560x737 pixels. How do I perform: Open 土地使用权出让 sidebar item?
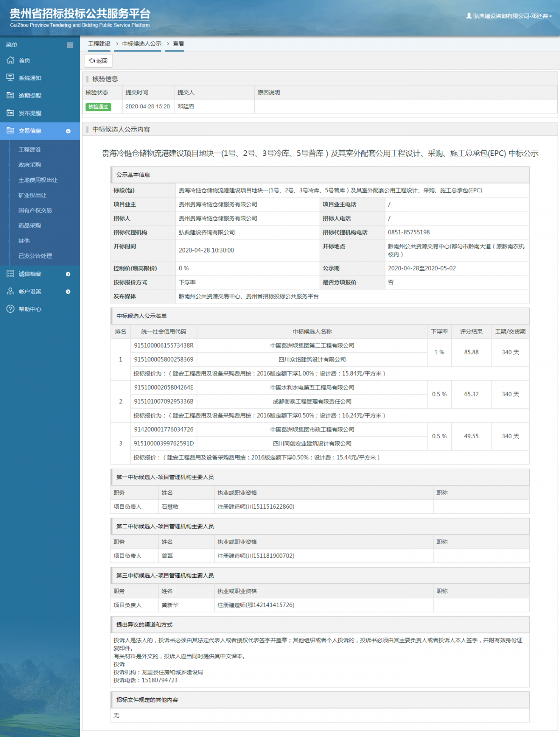tap(38, 180)
